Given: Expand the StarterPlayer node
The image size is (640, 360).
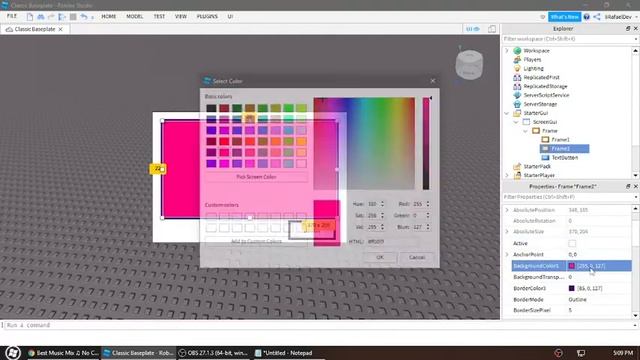Looking at the screenshot, I should coord(507,175).
